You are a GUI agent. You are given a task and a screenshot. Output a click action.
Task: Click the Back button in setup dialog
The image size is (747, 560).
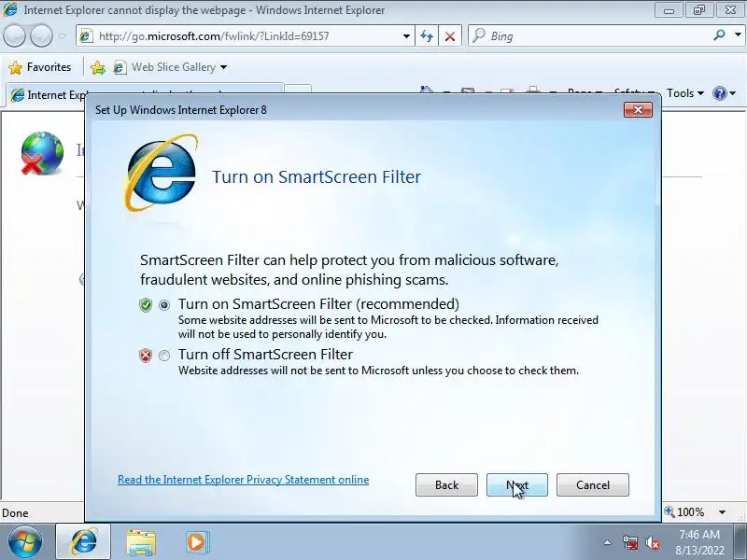(x=446, y=484)
